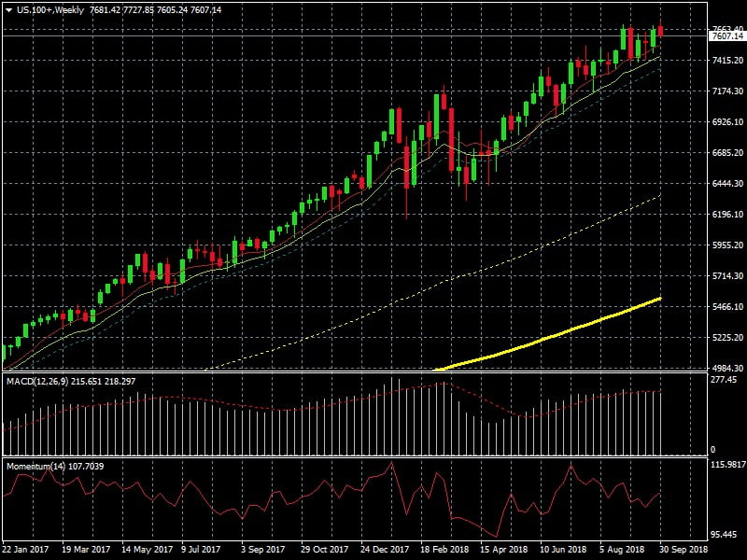Click the 6444.30 price scale label
Screen dimensions: 747x560
click(x=726, y=184)
